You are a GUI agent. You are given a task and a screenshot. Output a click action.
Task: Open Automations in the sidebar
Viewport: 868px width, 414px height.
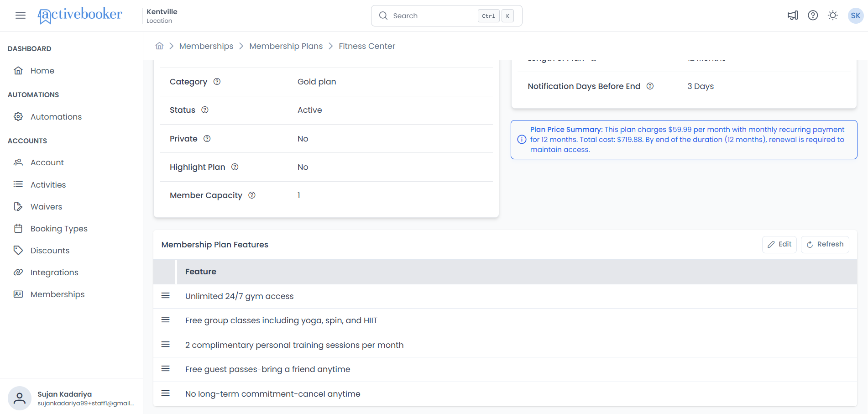point(56,117)
